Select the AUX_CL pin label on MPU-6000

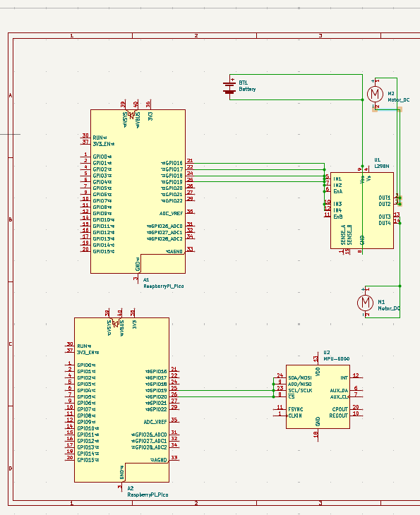coord(339,396)
